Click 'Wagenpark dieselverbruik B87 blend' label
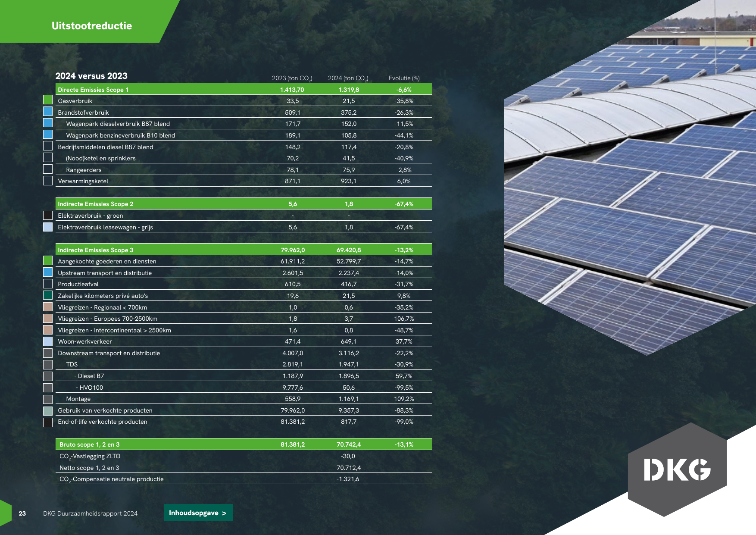 click(118, 124)
